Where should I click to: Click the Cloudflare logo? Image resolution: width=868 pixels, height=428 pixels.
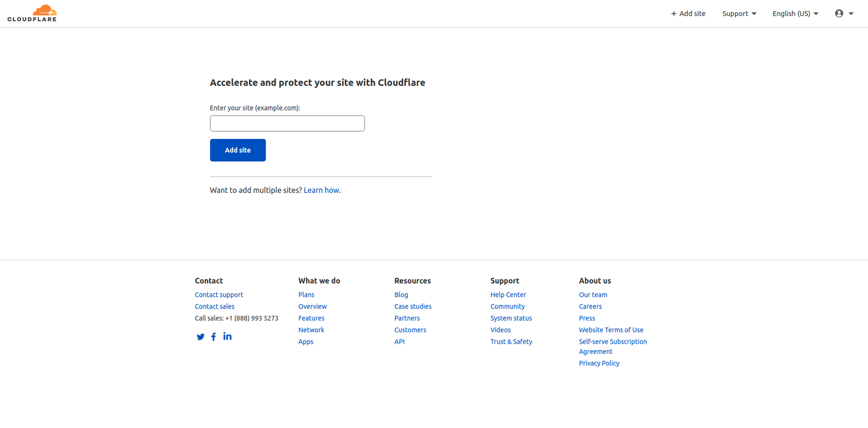coord(32,13)
